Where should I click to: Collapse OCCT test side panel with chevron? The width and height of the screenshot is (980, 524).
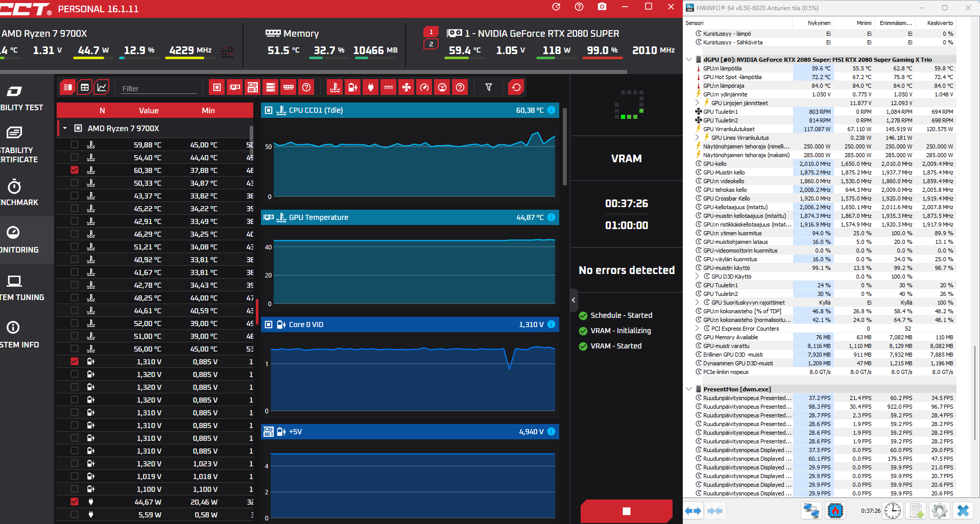pyautogui.click(x=573, y=300)
